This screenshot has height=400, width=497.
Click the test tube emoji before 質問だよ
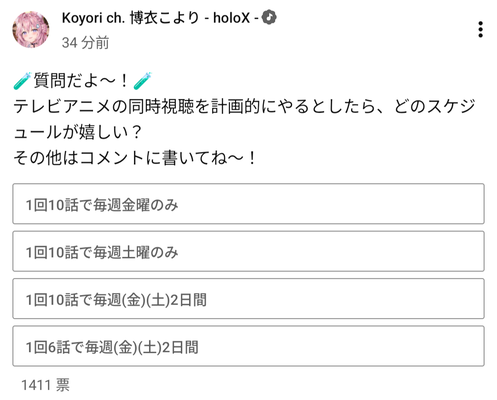click(22, 81)
